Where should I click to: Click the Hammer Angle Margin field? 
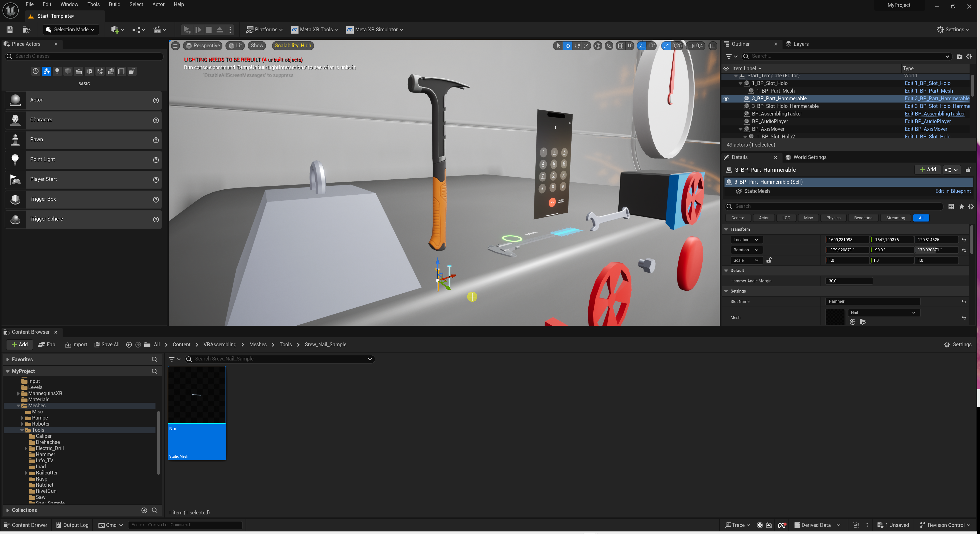click(x=848, y=281)
